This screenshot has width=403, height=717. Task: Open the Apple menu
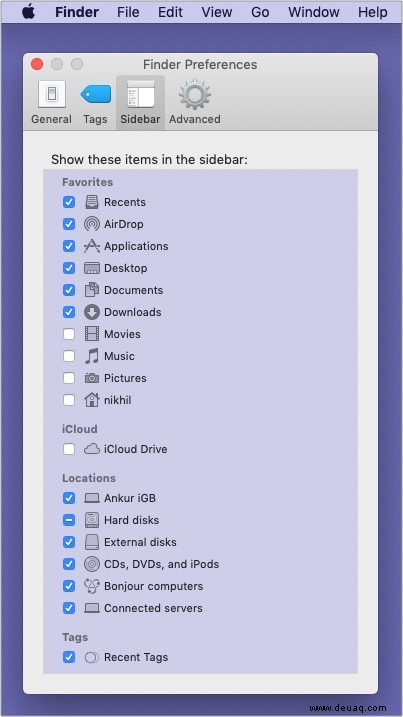pyautogui.click(x=28, y=12)
